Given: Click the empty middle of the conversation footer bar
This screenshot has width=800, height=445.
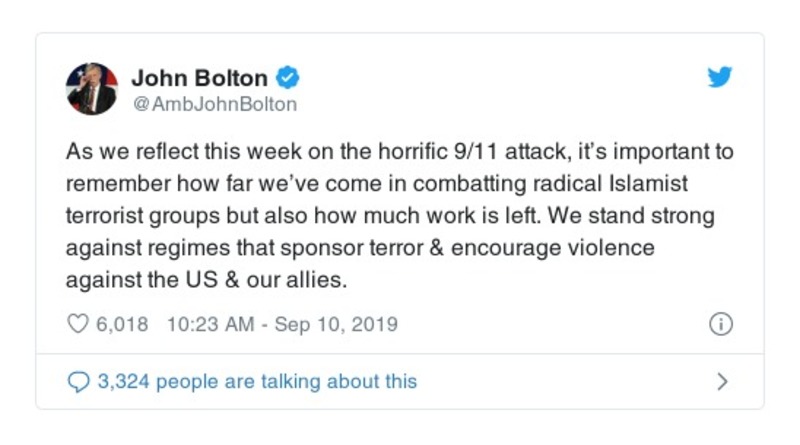Looking at the screenshot, I should tap(560, 381).
